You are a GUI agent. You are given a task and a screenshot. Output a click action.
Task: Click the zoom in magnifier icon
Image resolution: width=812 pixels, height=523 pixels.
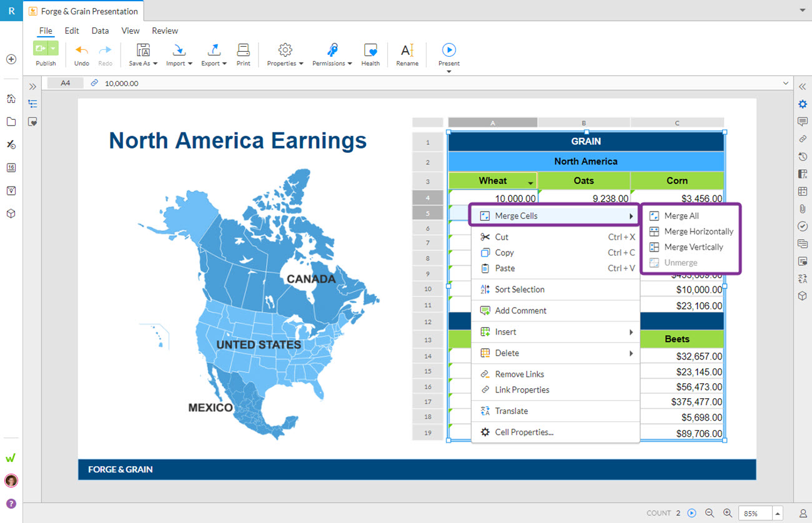click(x=728, y=513)
